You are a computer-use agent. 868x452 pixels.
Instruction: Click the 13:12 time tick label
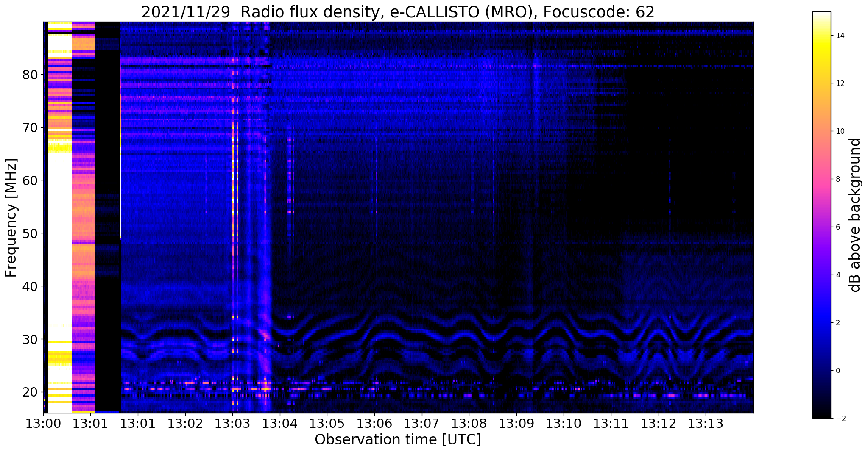pyautogui.click(x=659, y=423)
